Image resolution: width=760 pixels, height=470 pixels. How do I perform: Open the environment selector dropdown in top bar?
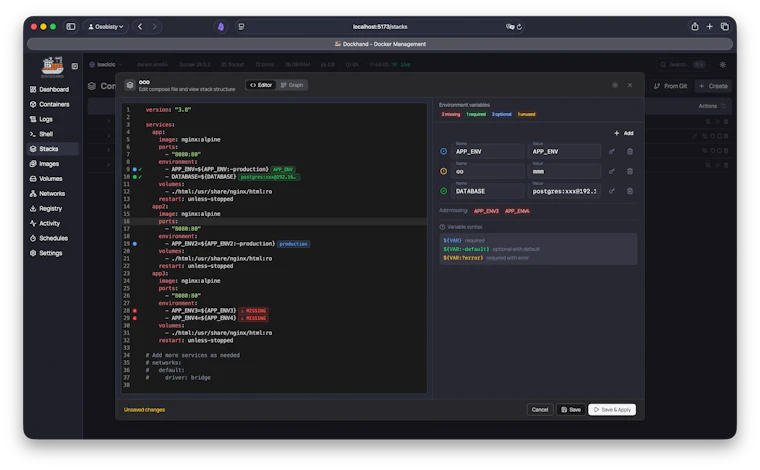105,64
